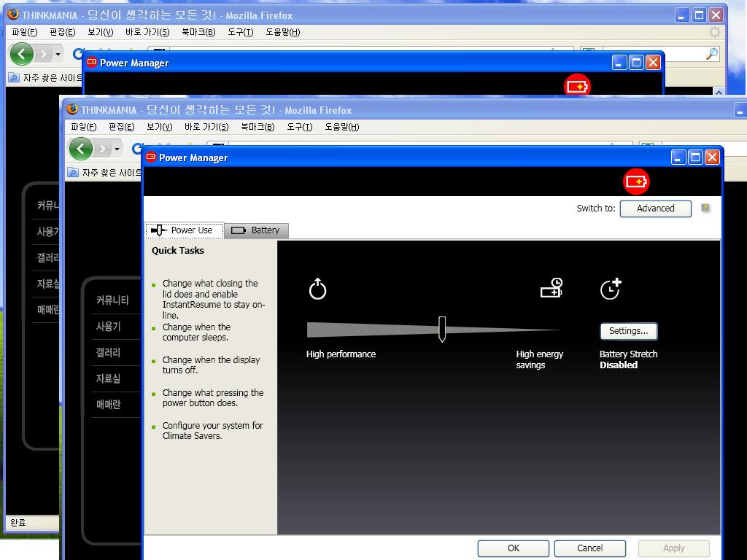Open the 북마크(B) menu in Firefox
This screenshot has height=560, width=747.
(x=257, y=127)
